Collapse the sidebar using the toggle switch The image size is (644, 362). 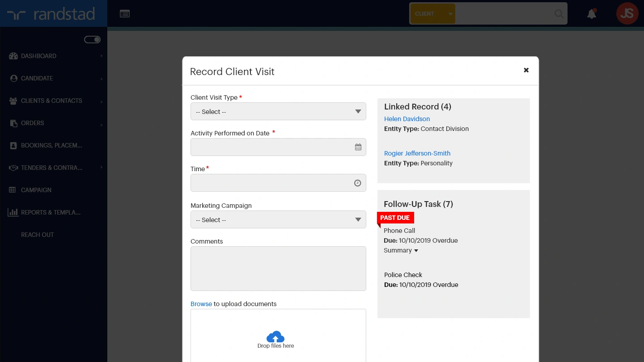coord(92,39)
